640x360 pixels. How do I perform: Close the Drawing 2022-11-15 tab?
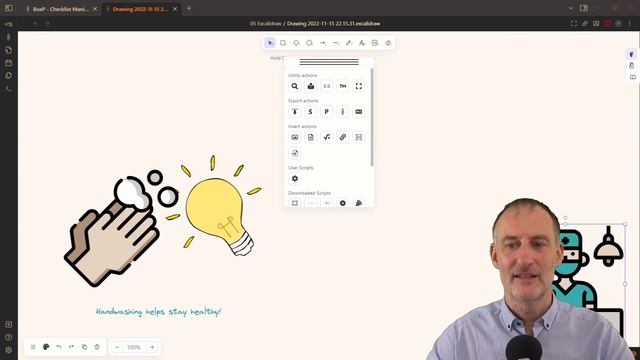tap(175, 9)
